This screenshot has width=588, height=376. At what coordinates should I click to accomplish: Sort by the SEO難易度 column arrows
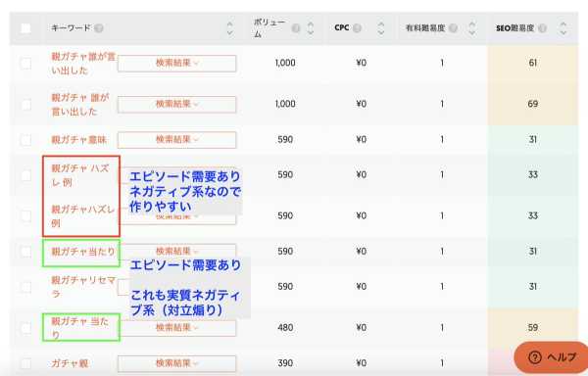click(x=563, y=28)
